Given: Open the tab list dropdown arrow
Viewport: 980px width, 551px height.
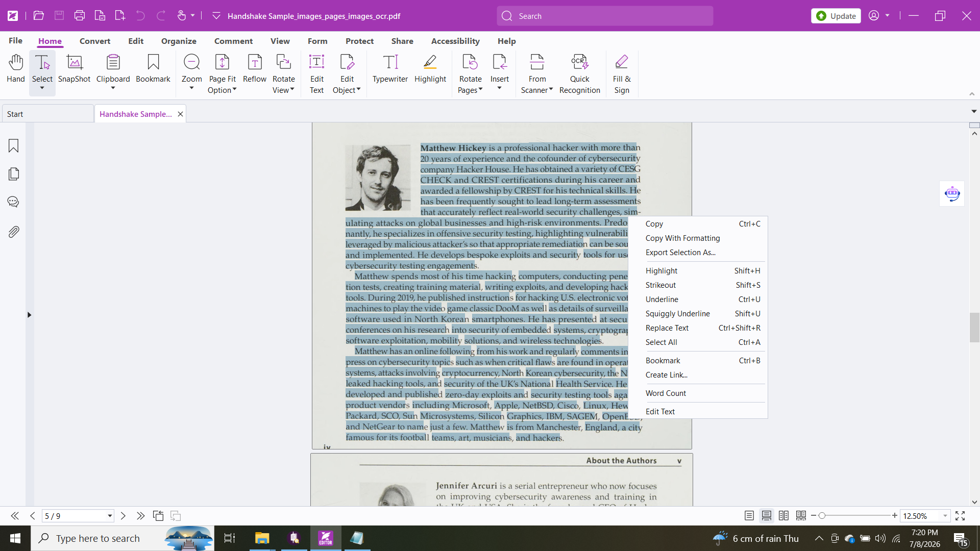Looking at the screenshot, I should [x=974, y=111].
